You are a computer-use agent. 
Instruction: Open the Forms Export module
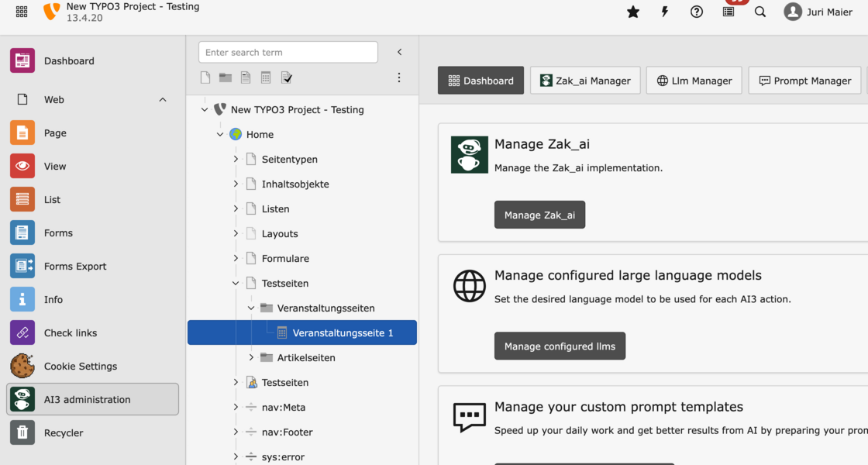pos(75,266)
